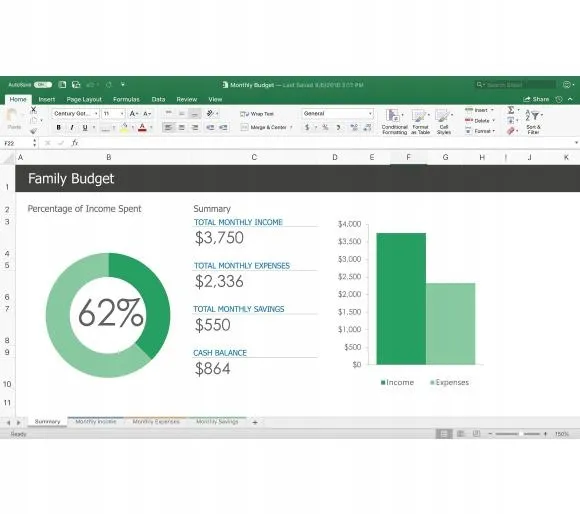580x514 pixels.
Task: Align text left
Action: point(168,128)
